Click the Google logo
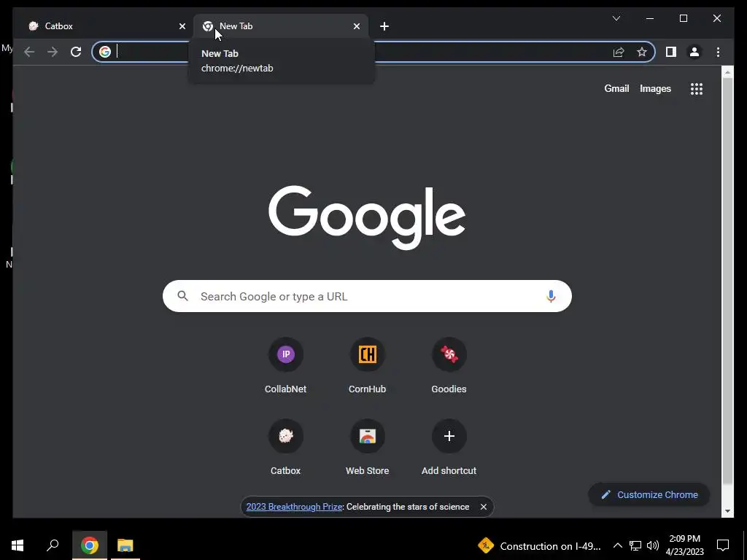This screenshot has height=560, width=747. coord(367,217)
